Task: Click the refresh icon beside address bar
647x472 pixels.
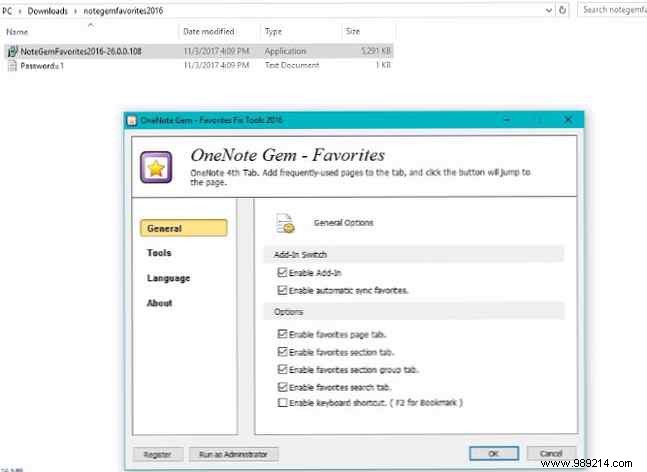Action: (x=562, y=10)
